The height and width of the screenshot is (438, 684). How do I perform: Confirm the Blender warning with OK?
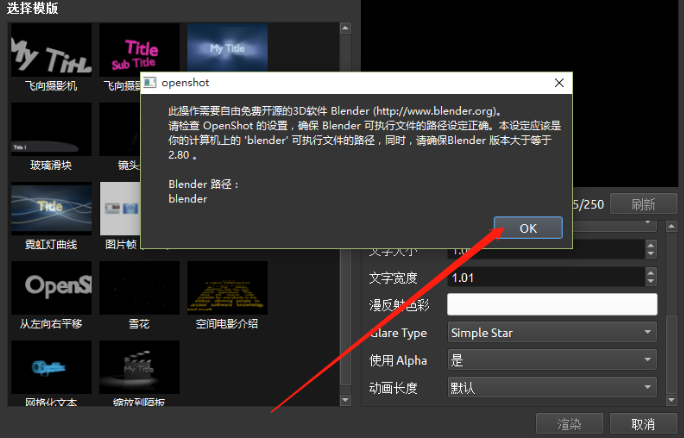(528, 228)
